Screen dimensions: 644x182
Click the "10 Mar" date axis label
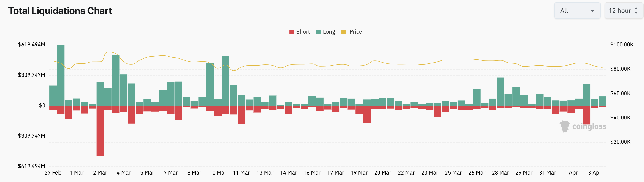(x=218, y=173)
